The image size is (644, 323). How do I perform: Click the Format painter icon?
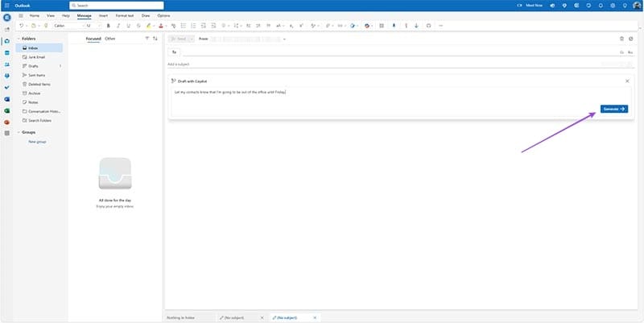[x=46, y=26]
